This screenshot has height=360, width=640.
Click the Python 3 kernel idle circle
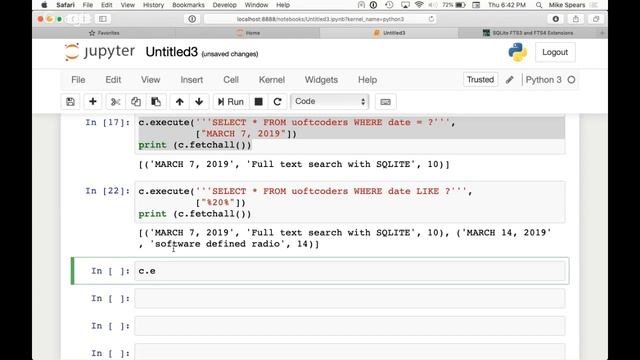coord(571,80)
